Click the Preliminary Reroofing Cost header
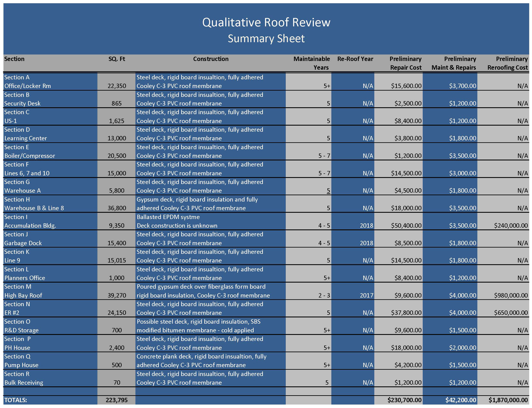The height and width of the screenshot is (408, 532). pyautogui.click(x=507, y=63)
